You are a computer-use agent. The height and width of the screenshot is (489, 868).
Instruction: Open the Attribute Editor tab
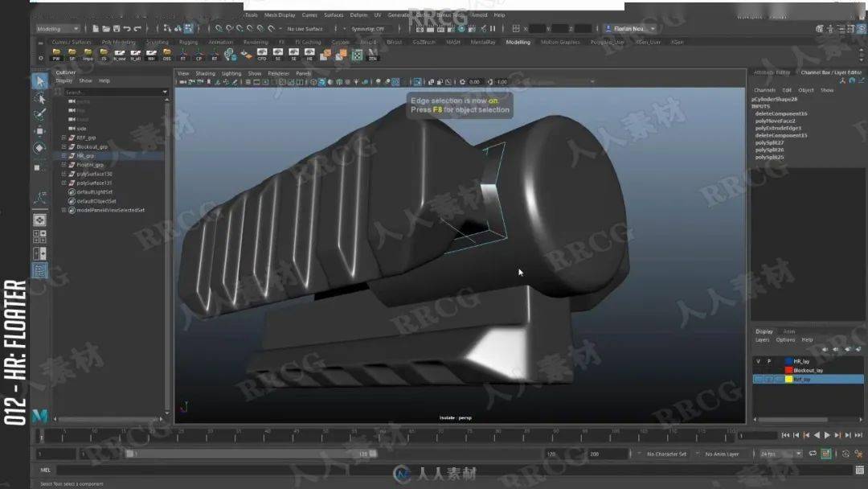772,72
